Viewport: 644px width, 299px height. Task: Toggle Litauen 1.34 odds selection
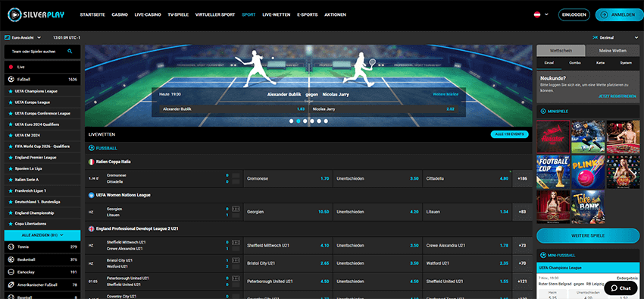pyautogui.click(x=467, y=212)
